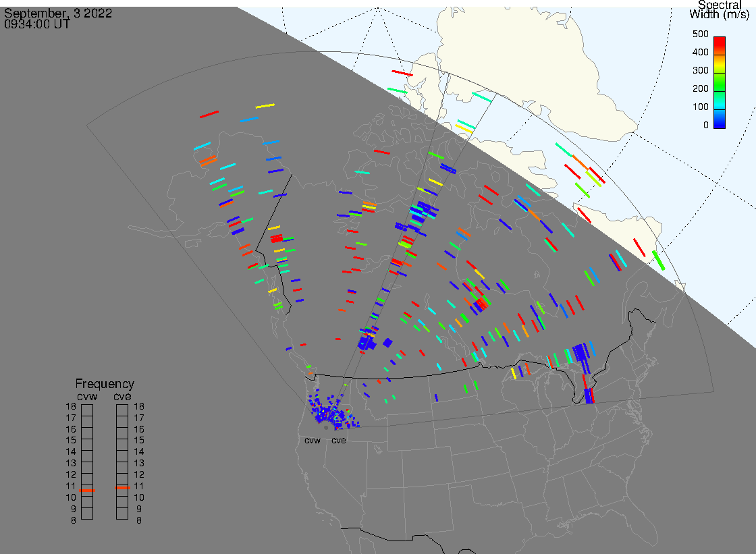Select the green middle segment of the colorbar

tap(720, 82)
